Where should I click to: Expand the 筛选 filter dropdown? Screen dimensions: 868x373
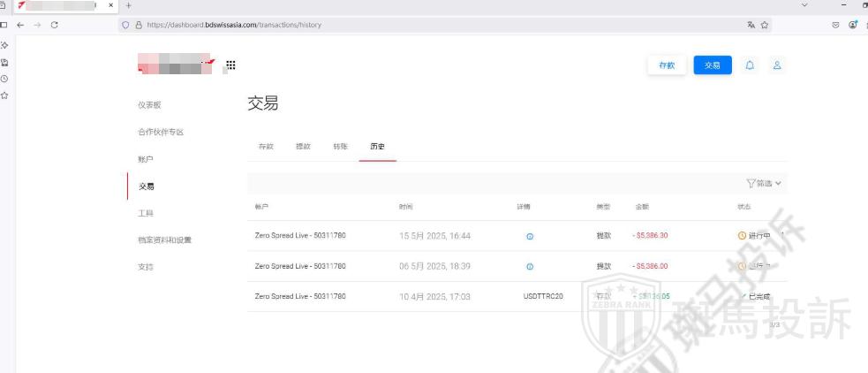tap(765, 183)
